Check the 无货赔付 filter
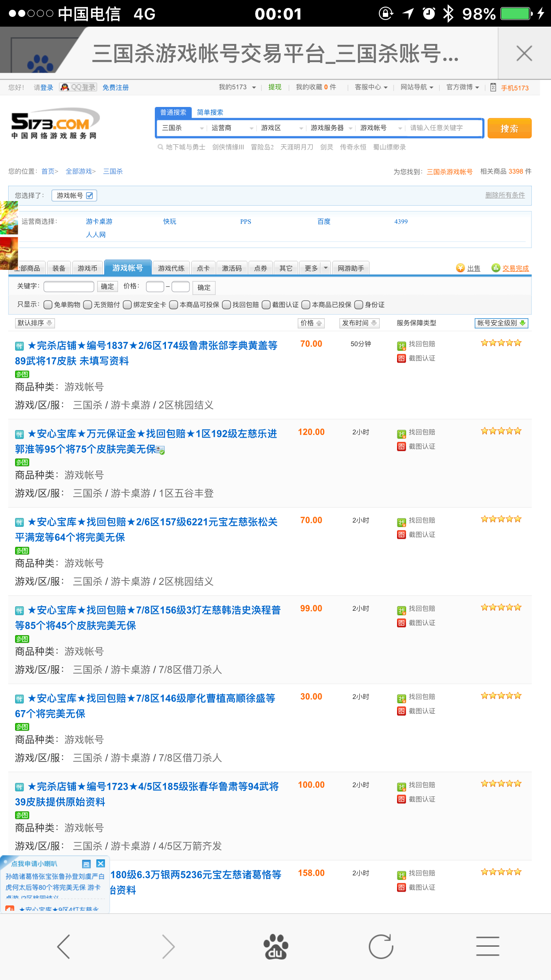The image size is (551, 980). pyautogui.click(x=87, y=304)
